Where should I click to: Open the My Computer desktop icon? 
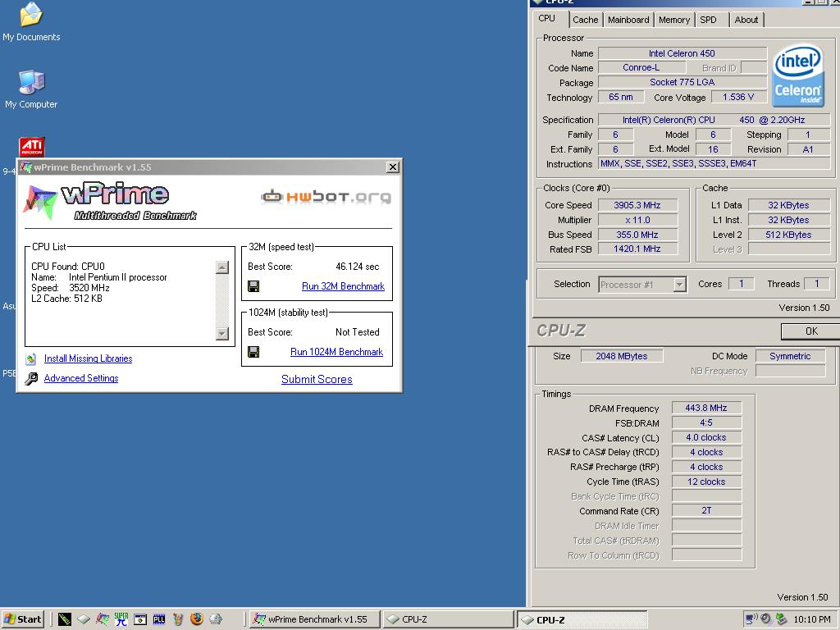31,89
